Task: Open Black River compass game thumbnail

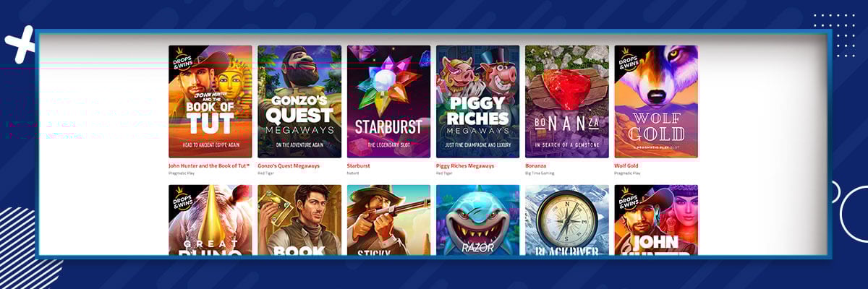Action: coord(567,220)
